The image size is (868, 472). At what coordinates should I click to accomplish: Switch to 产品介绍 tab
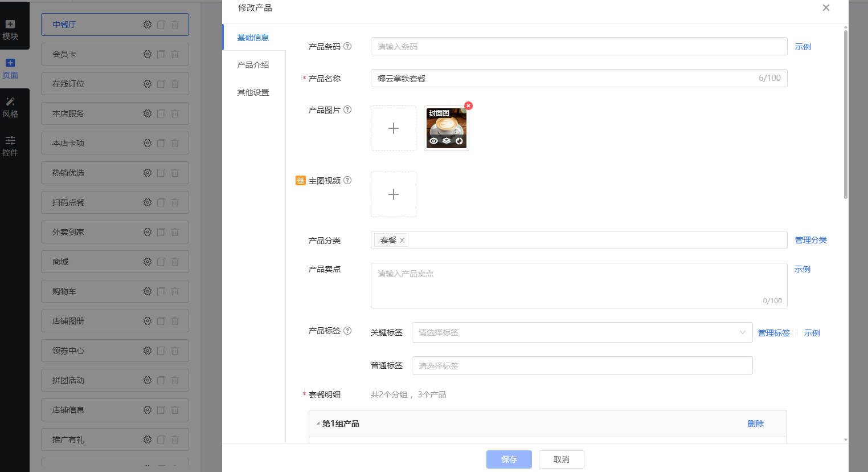coord(253,65)
